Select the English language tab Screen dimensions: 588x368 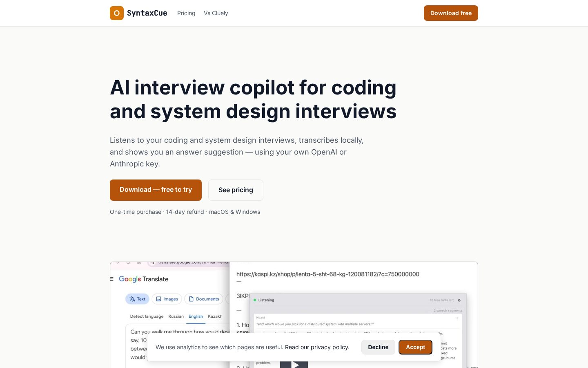(x=196, y=316)
